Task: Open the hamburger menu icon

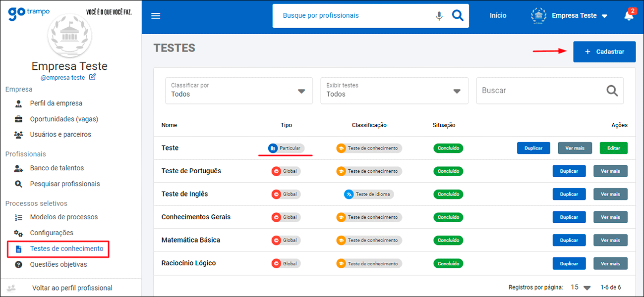Action: (x=156, y=16)
